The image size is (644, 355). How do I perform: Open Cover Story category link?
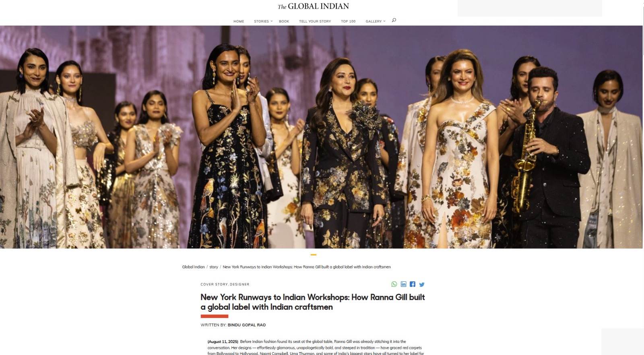tap(214, 284)
